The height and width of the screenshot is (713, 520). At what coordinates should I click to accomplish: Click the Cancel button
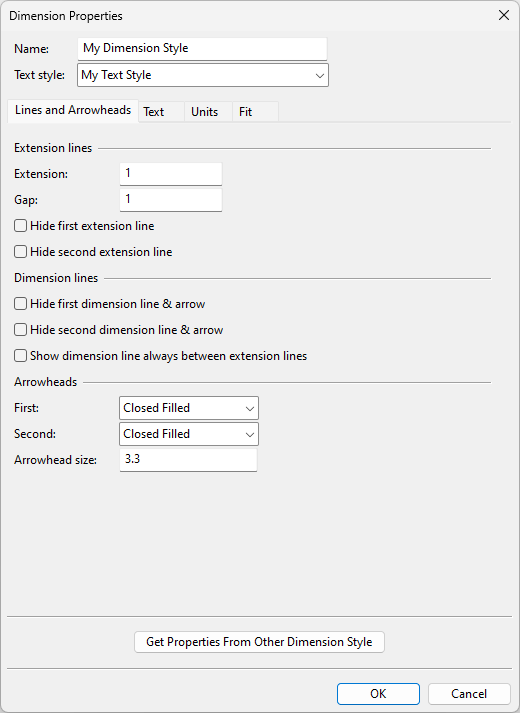[469, 694]
